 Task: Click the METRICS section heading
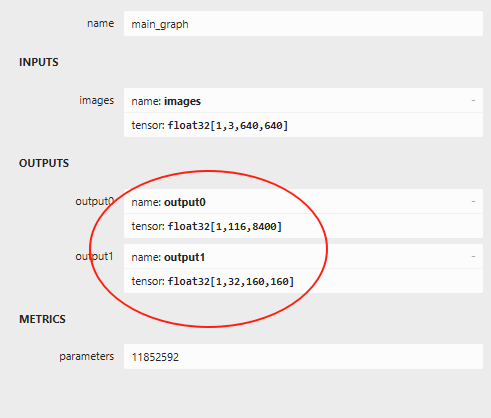coord(42,319)
